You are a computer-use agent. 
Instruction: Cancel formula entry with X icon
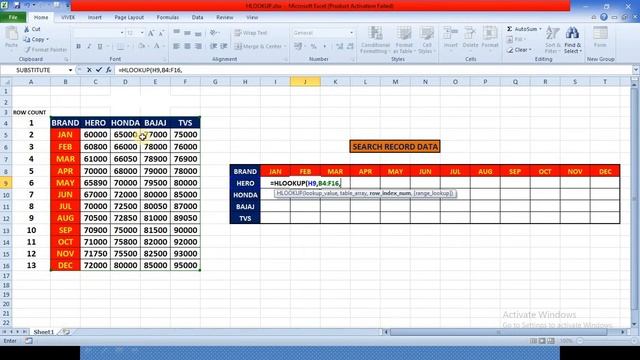[89, 70]
